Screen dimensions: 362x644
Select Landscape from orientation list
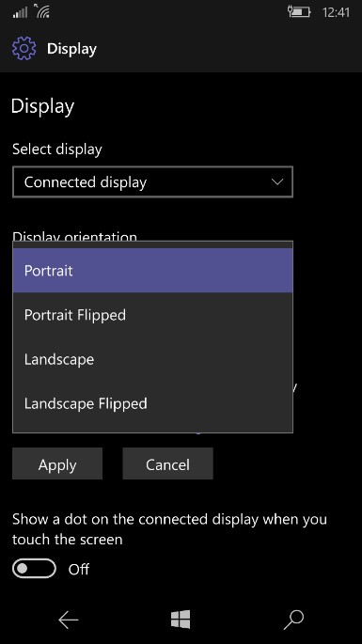152,359
